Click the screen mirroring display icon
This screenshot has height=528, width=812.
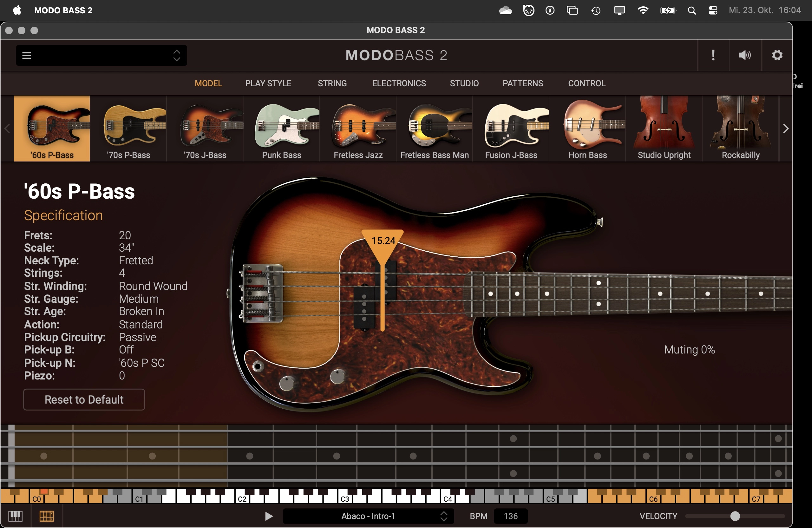click(x=619, y=10)
